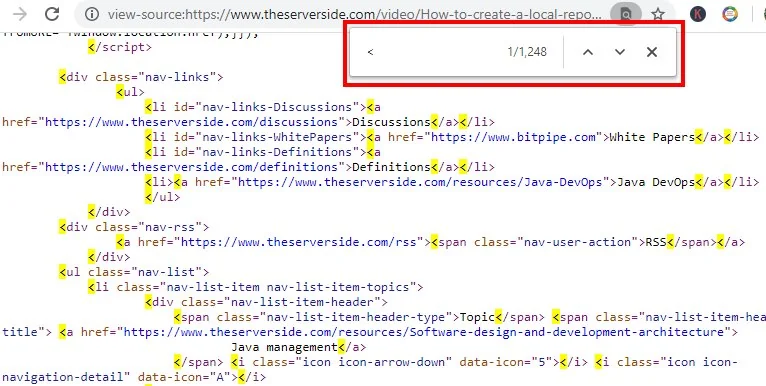Click the "Java DevOps" text in source
The image size is (766, 386).
pos(656,182)
